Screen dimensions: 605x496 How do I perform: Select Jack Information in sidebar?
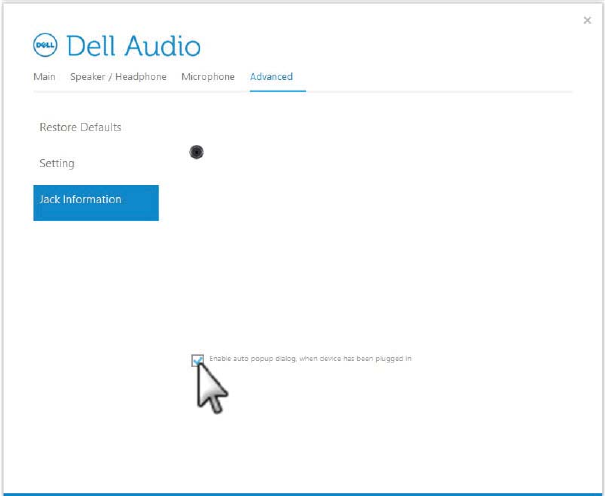point(96,203)
